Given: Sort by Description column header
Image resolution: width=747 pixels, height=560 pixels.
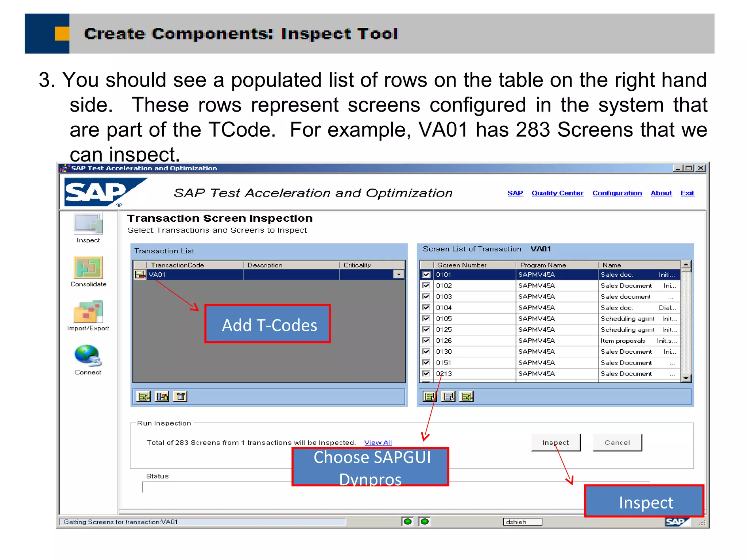Looking at the screenshot, I should point(291,265).
